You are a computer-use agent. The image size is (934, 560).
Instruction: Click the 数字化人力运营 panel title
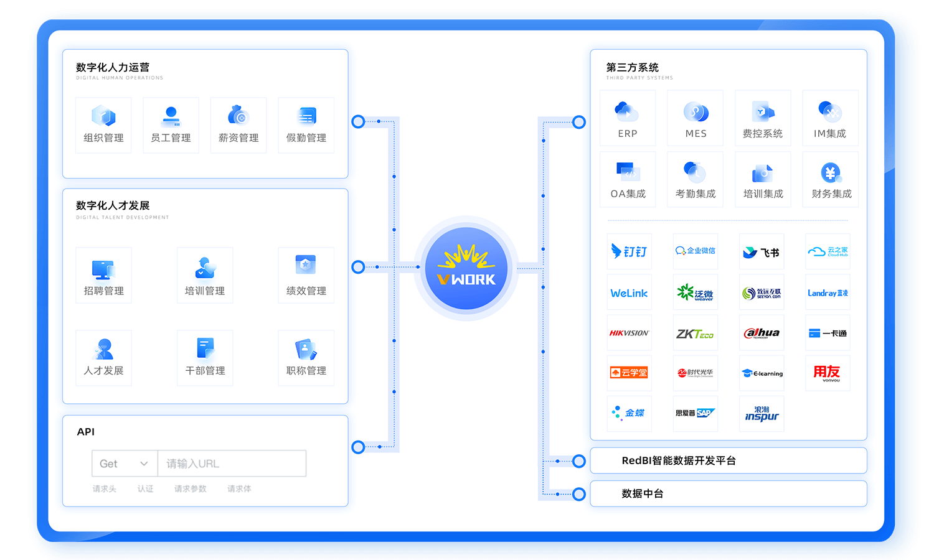(x=113, y=67)
